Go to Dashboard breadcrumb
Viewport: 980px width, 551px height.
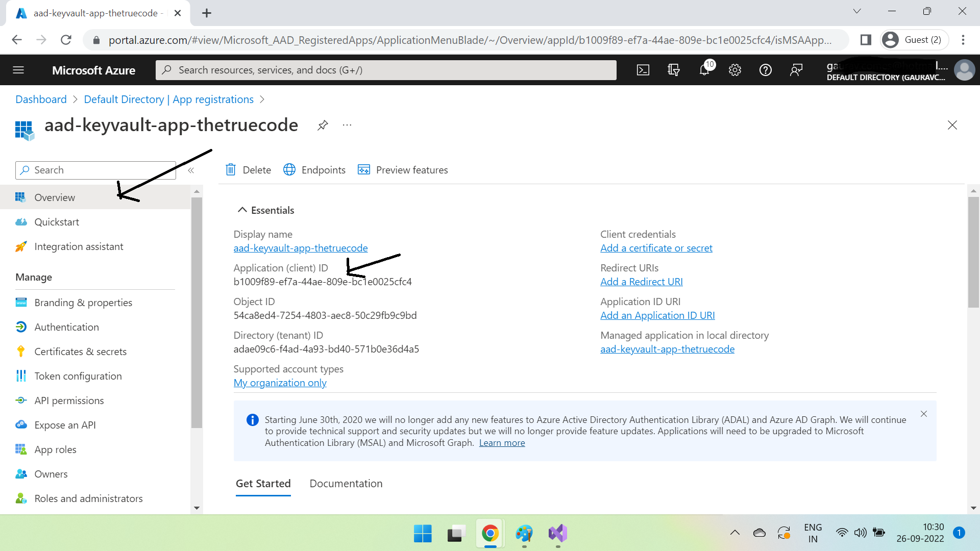tap(41, 99)
